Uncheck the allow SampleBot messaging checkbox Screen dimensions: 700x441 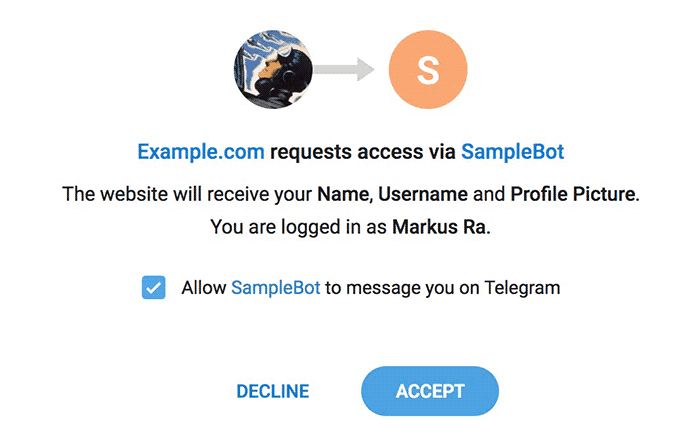click(154, 287)
